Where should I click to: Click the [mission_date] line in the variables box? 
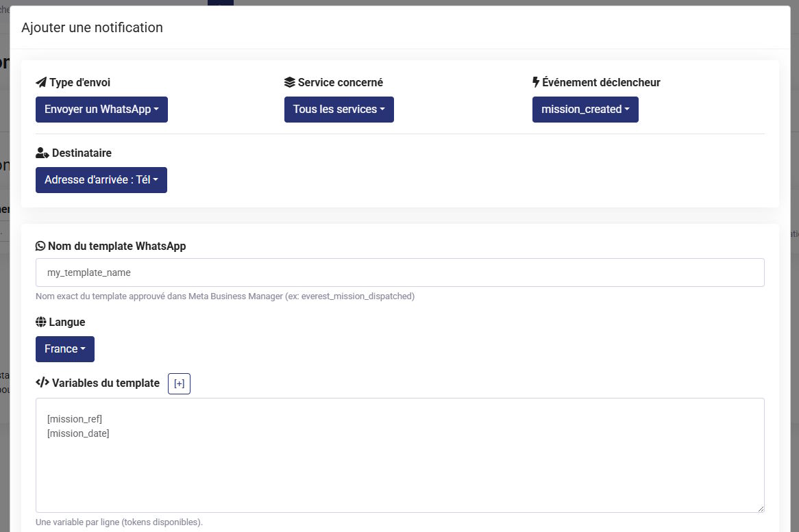point(78,433)
